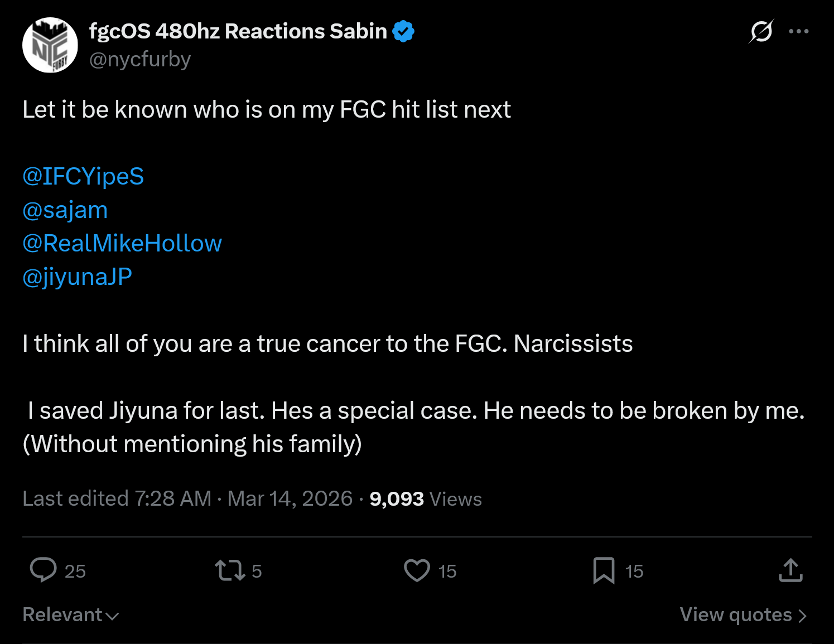Open the Grok slash-circle icon

[x=761, y=31]
